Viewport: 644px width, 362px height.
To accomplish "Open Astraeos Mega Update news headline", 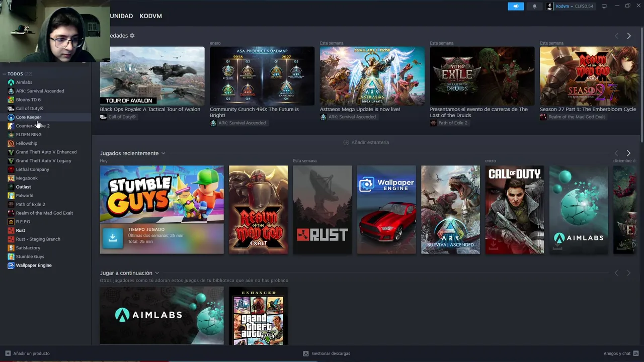I will (360, 109).
